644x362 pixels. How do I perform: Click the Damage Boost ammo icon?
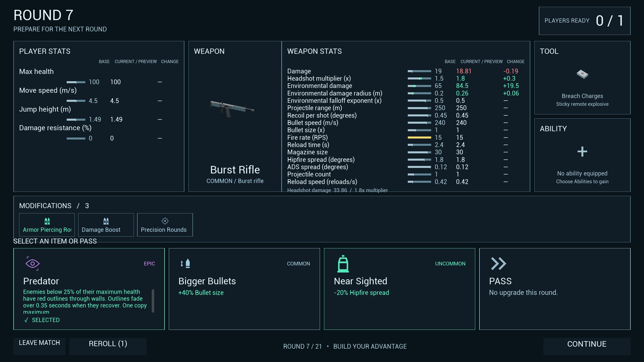[106, 221]
